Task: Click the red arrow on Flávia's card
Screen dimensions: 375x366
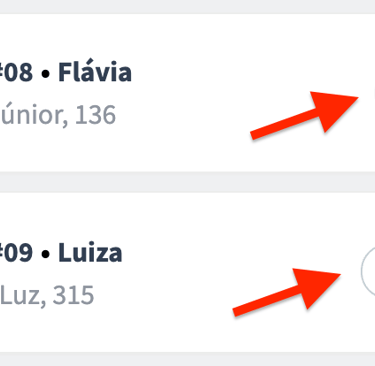Action: pyautogui.click(x=304, y=115)
